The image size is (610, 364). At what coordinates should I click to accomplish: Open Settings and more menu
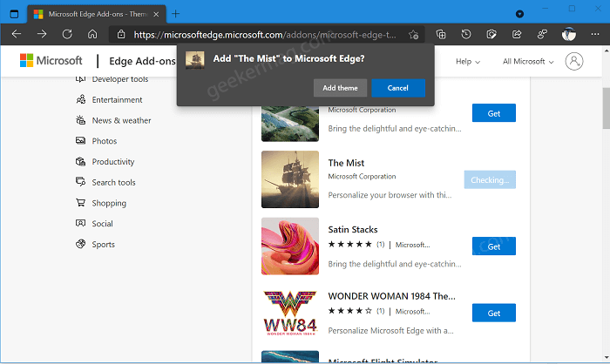(x=595, y=34)
